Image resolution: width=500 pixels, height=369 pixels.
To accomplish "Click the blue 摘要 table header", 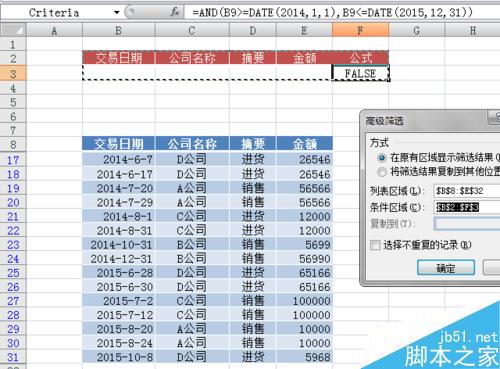I will point(253,144).
